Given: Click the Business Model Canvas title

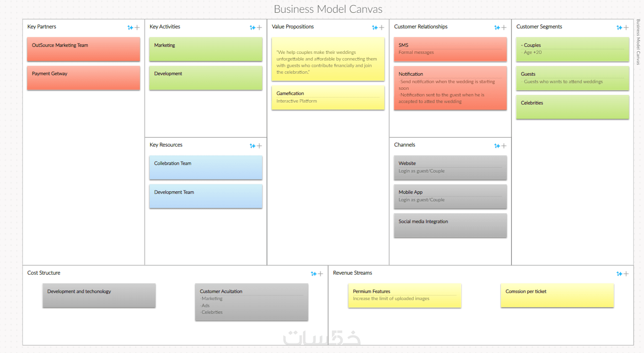Looking at the screenshot, I should [x=328, y=9].
